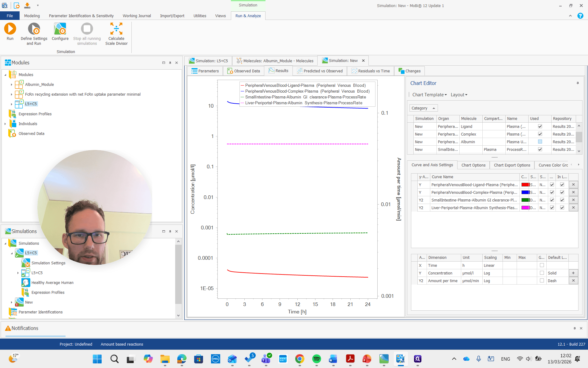This screenshot has width=588, height=368.
Task: Toggle grid lines for Amount per time axis
Action: point(542,281)
